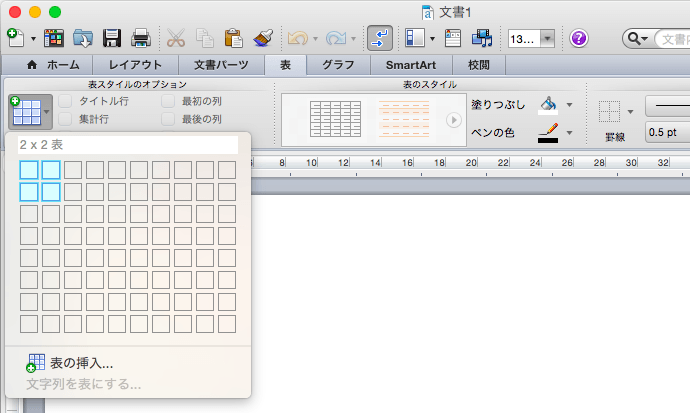Switch to the ホーム tab
The height and width of the screenshot is (413, 690).
[x=53, y=65]
